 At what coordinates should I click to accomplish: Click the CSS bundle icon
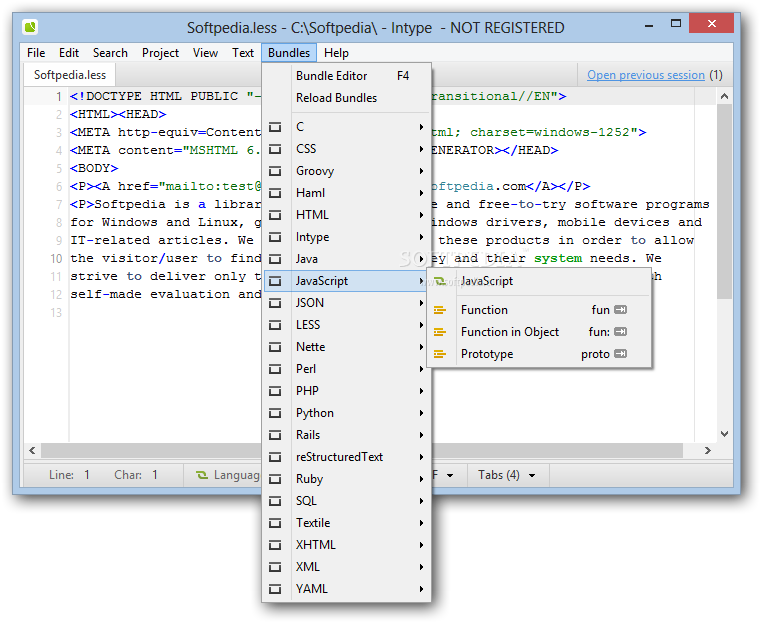[275, 149]
